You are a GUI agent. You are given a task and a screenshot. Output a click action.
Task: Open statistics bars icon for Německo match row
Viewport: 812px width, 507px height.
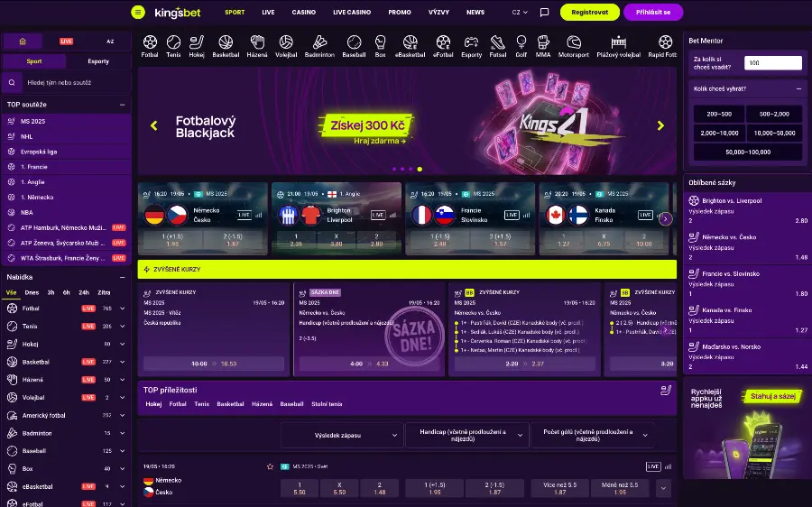click(x=668, y=466)
